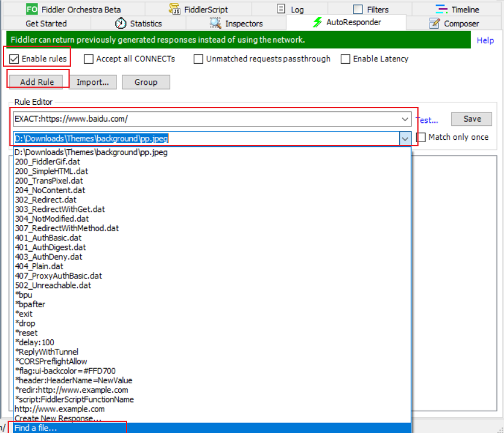Select the AutoResponder tab

346,22
